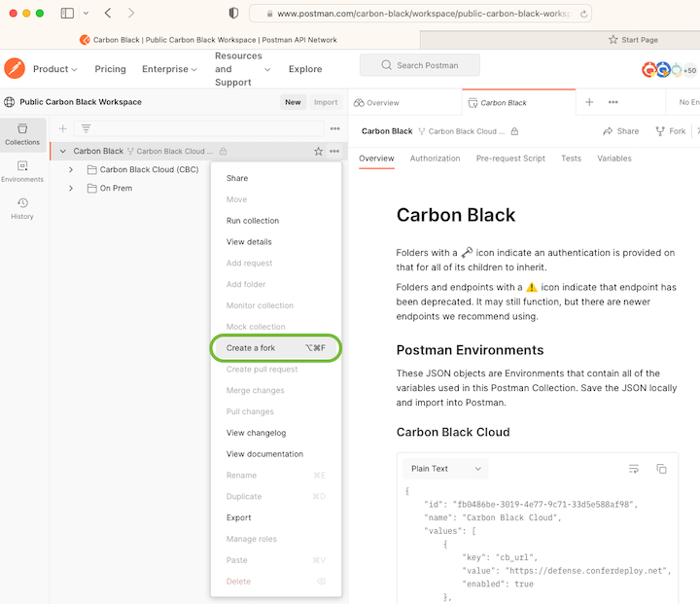
Task: Click the Import button
Action: 326,102
